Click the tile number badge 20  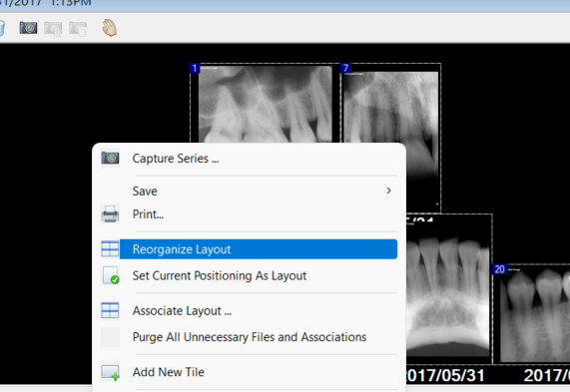pos(499,269)
